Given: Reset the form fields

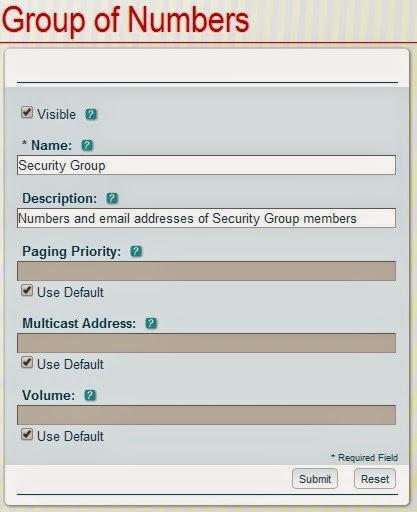Looking at the screenshot, I should tap(375, 479).
